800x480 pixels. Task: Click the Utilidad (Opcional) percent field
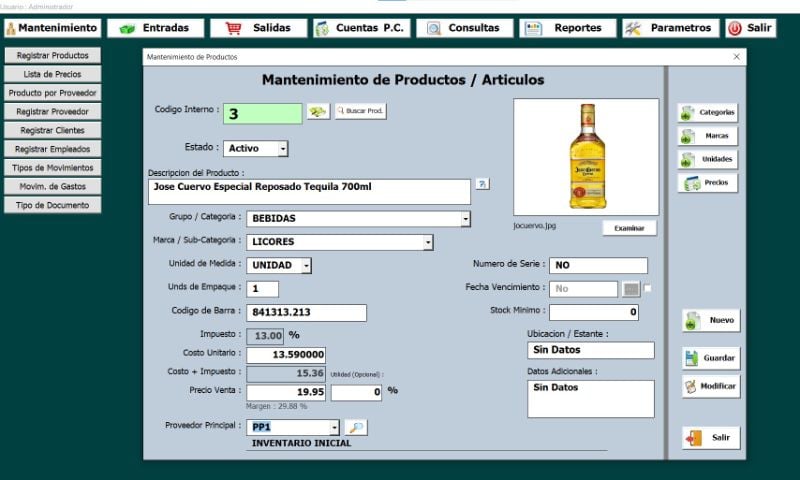pyautogui.click(x=356, y=392)
